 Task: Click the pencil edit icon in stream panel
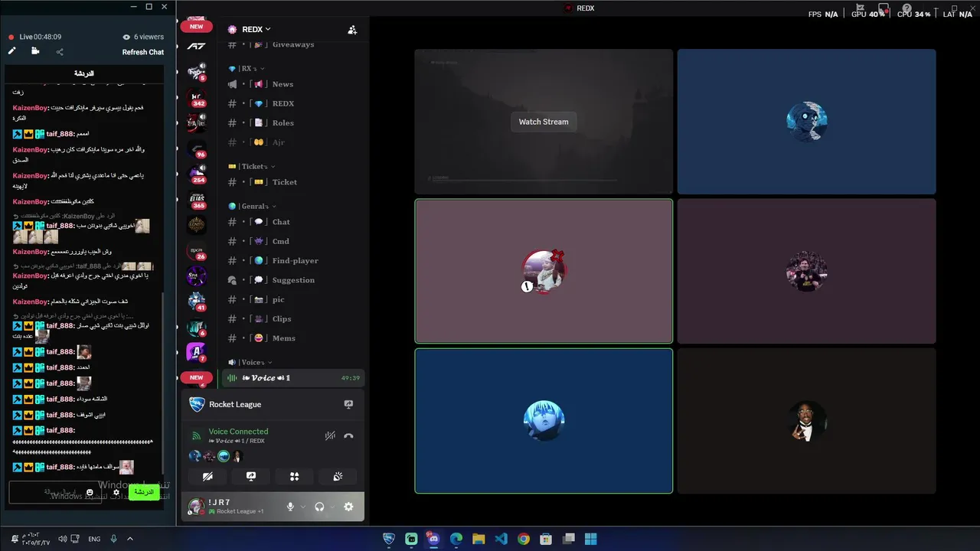coord(11,51)
